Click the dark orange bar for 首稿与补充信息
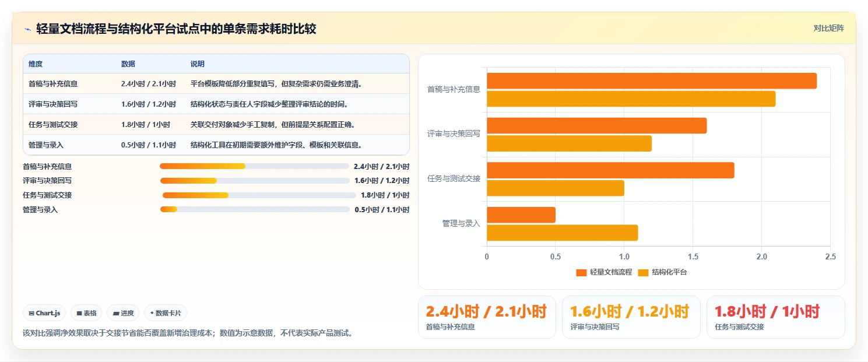This screenshot has height=362, width=868. point(652,81)
